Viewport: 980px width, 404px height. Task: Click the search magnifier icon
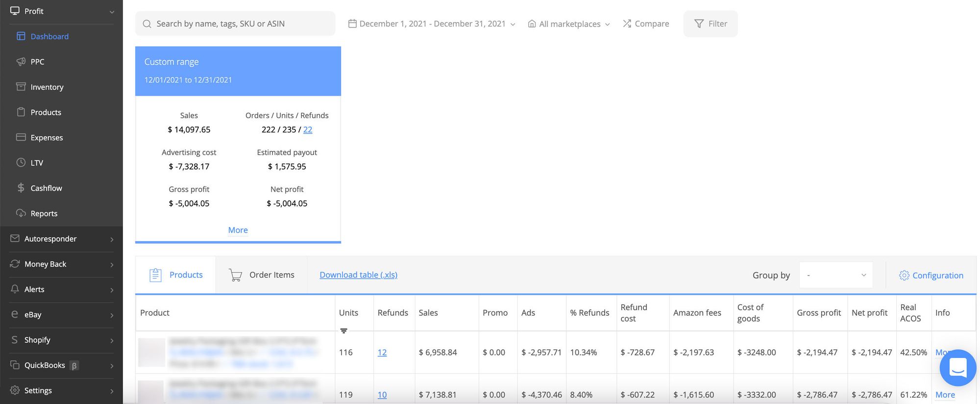point(147,24)
